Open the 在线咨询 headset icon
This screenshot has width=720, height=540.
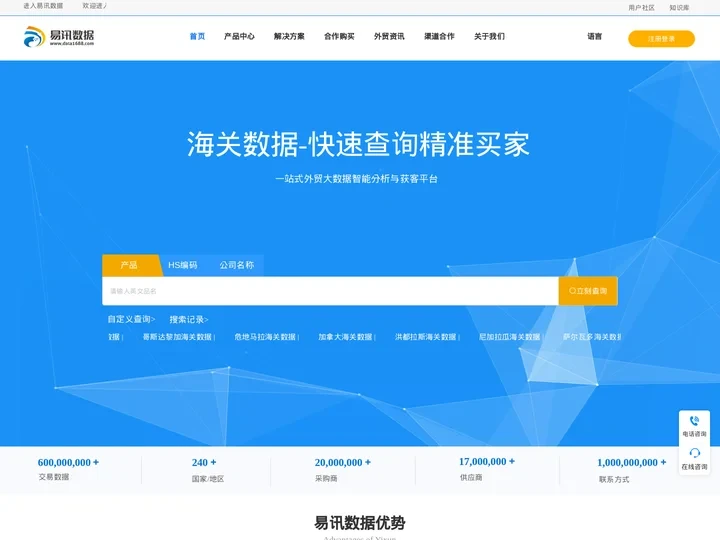(694, 453)
